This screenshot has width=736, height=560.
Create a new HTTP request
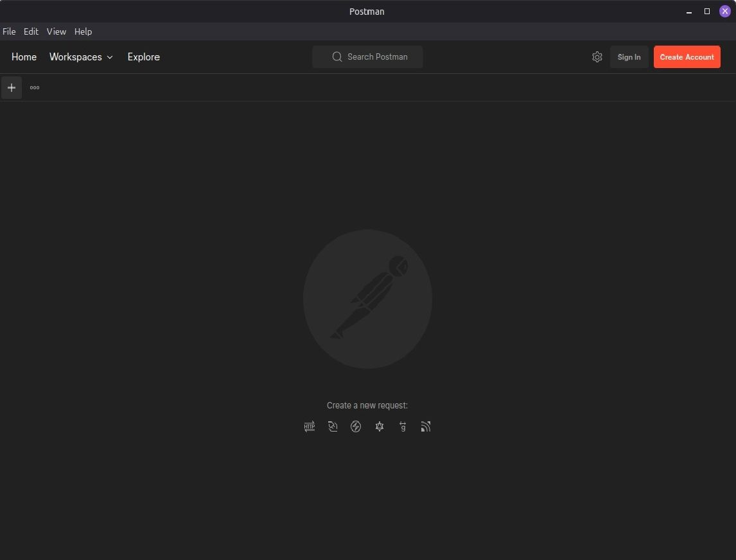click(310, 426)
